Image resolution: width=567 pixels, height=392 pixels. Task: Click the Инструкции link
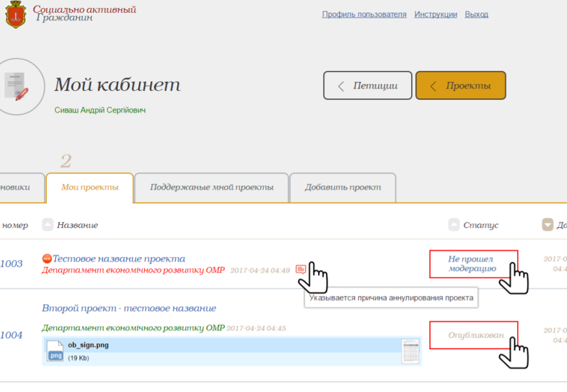point(436,13)
